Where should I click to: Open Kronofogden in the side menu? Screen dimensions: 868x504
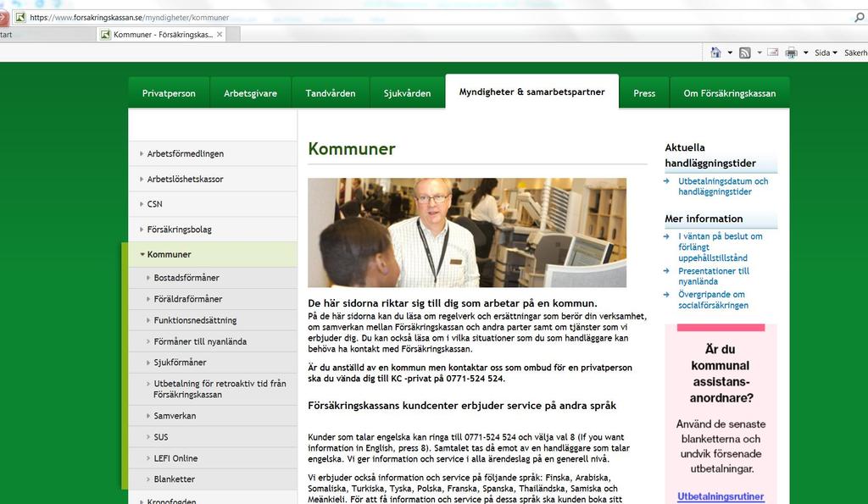pyautogui.click(x=213, y=498)
